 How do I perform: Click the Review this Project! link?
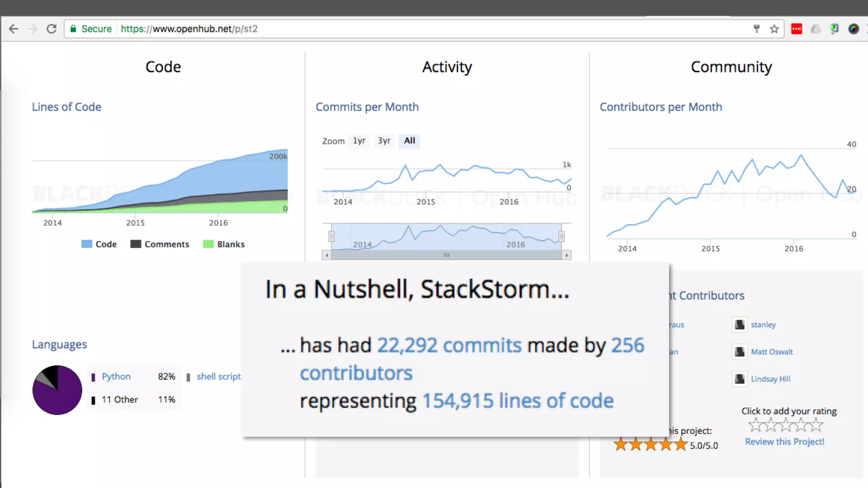[x=785, y=441]
